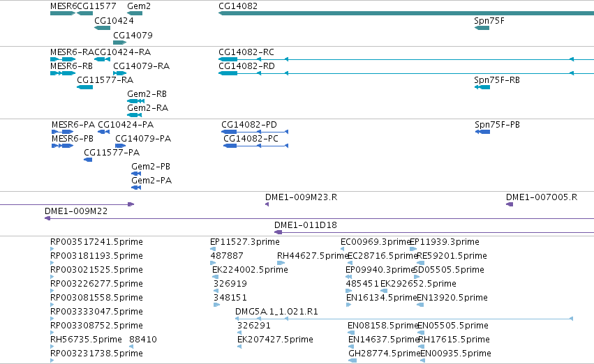Select EST RP003308752.5prime
This screenshot has width=594, height=364.
[x=96, y=326]
